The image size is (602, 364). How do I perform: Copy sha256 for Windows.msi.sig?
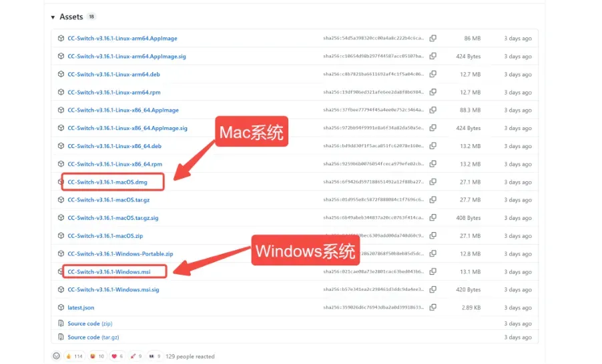[433, 289]
